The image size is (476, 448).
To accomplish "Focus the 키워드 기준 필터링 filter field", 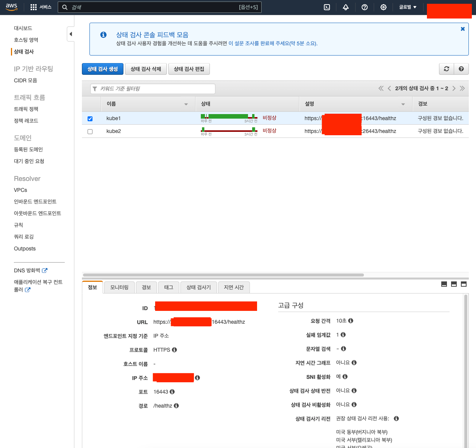I will tap(153, 89).
